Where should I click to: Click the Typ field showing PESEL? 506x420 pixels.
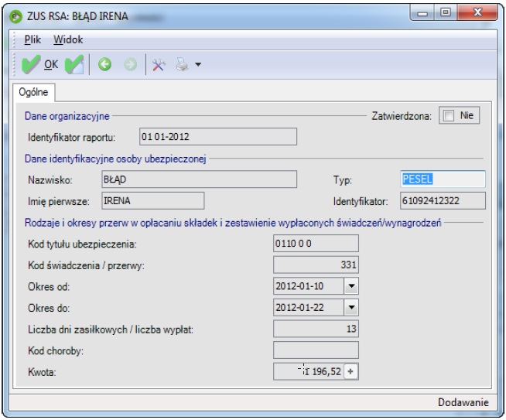(443, 179)
